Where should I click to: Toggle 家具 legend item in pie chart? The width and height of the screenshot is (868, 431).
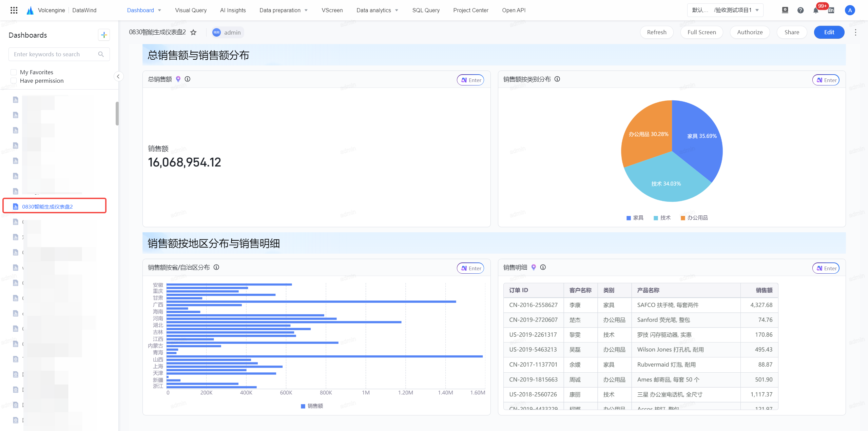[x=635, y=218]
